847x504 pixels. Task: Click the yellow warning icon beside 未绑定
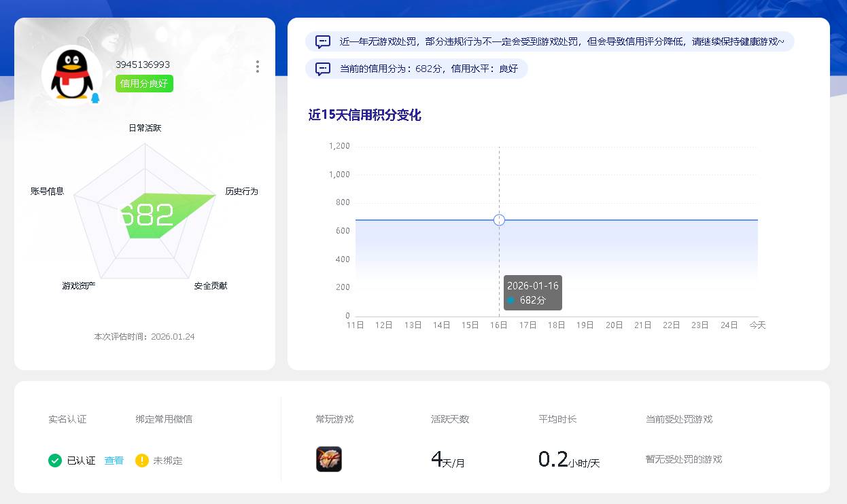(x=141, y=460)
